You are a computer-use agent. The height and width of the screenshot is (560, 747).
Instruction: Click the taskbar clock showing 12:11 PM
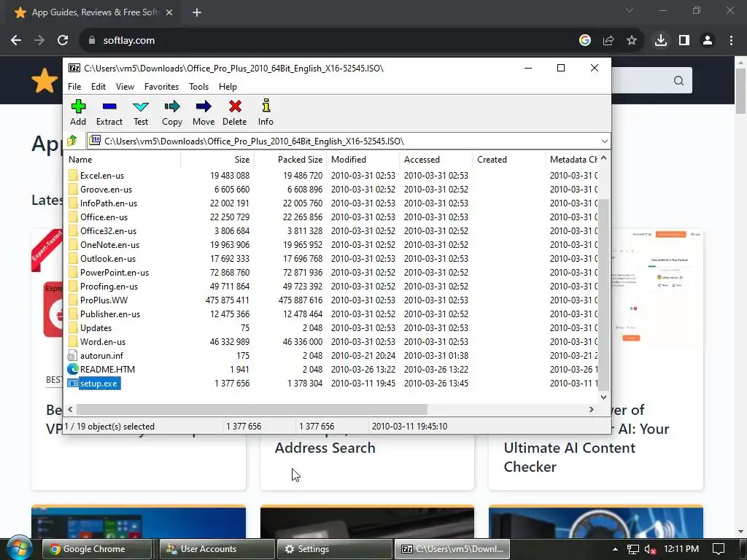[x=681, y=549]
